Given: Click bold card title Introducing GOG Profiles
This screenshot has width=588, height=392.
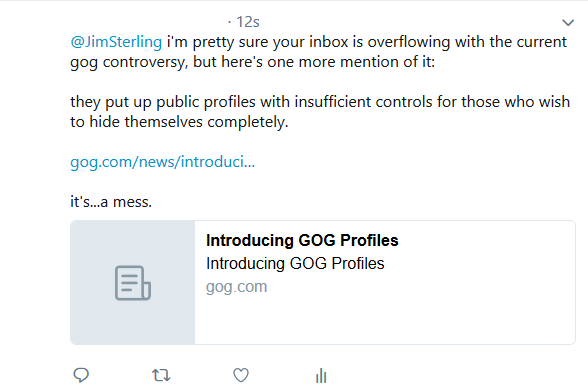Looking at the screenshot, I should click(x=302, y=240).
